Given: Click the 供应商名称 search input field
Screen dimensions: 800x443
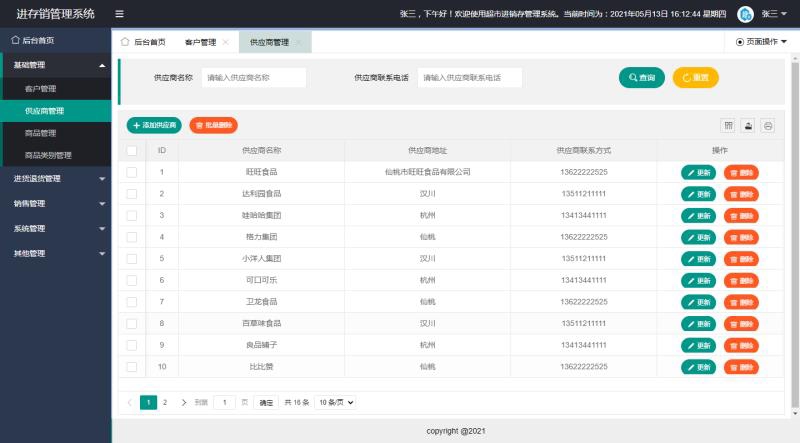Looking at the screenshot, I should pos(253,78).
